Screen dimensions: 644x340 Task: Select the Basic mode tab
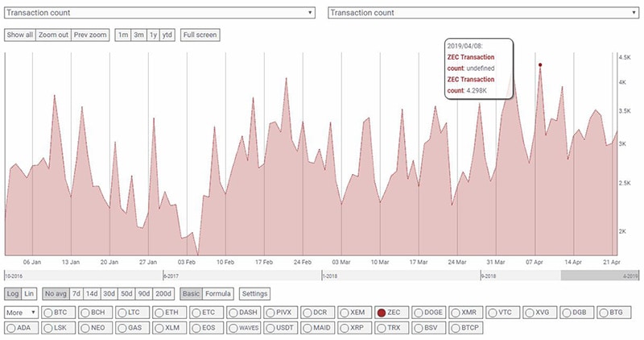[x=191, y=293]
